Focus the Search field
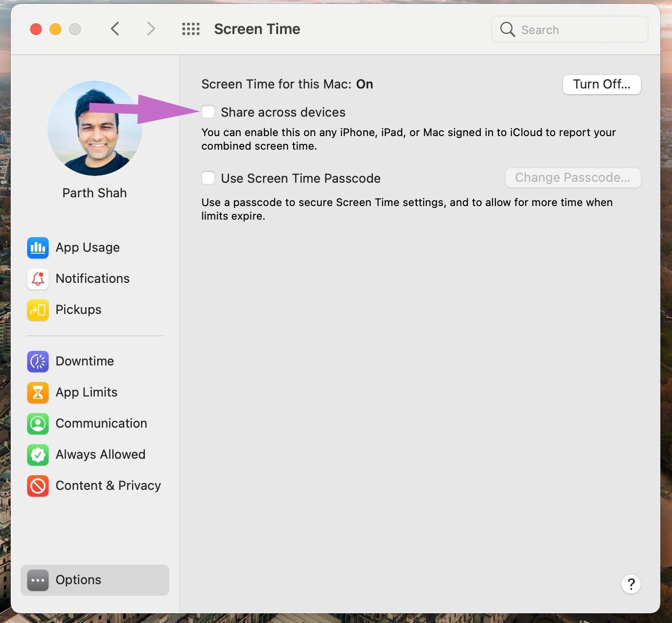672x623 pixels. (x=570, y=30)
